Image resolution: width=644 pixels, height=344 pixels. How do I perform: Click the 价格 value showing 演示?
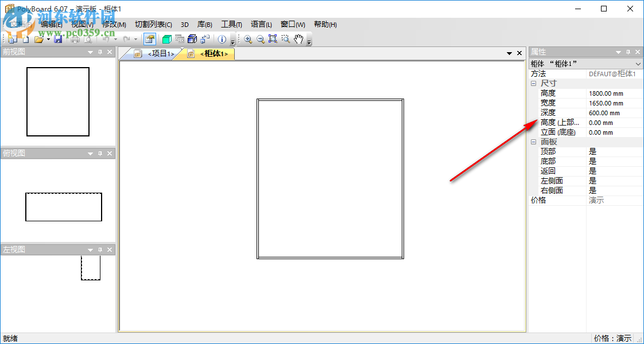(597, 200)
